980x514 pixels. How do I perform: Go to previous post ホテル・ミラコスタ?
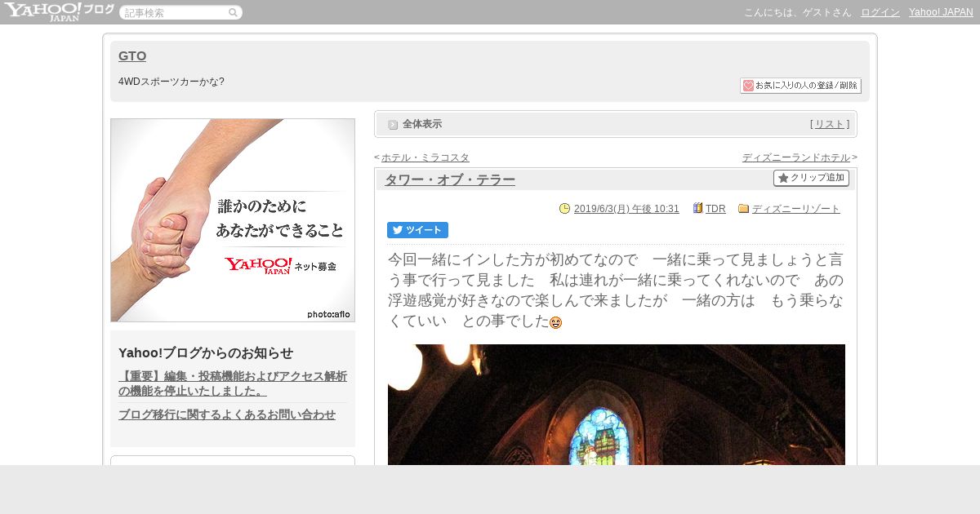425,157
